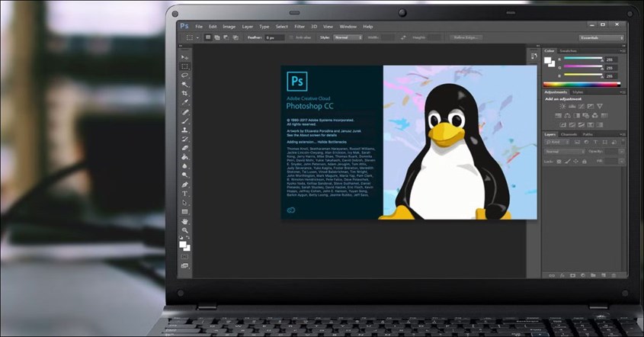Open the Image menu
This screenshot has width=644, height=337.
[229, 26]
